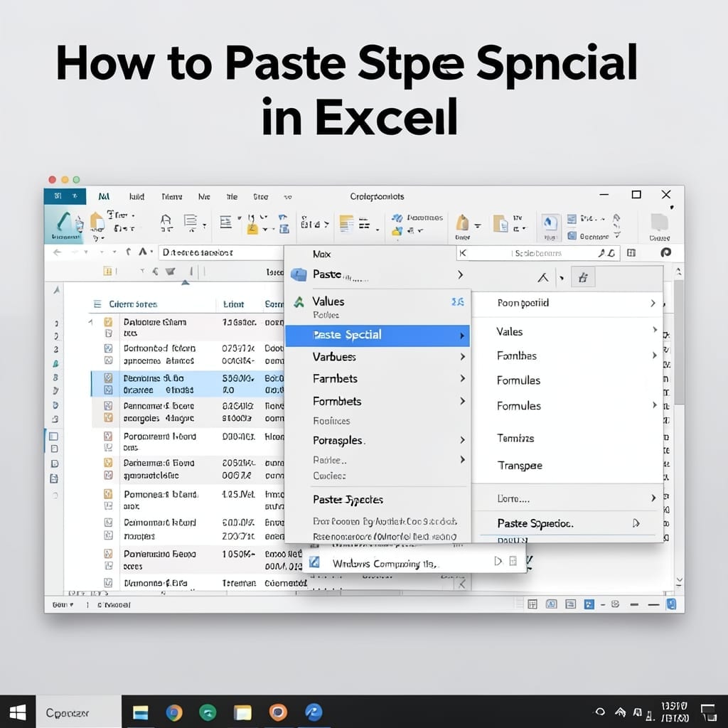Click the bell-shaped tan icon in the ribbon

tap(462, 223)
